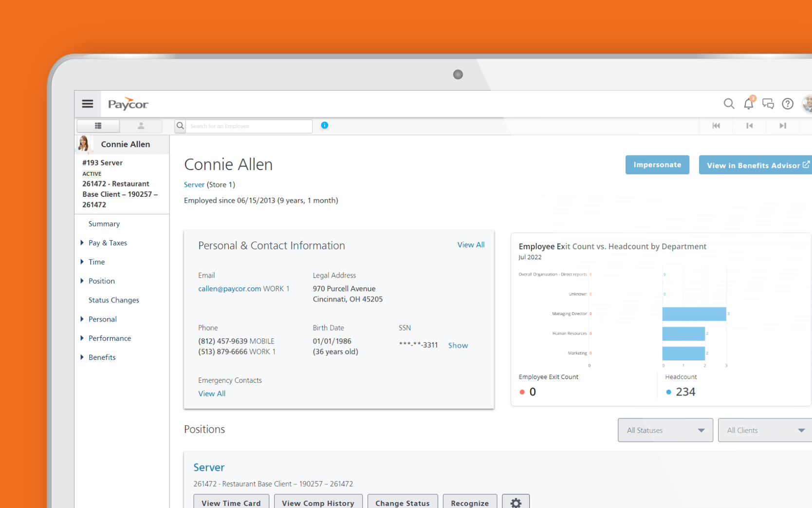Click the '#193 Server' text
This screenshot has height=508, width=812.
102,163
